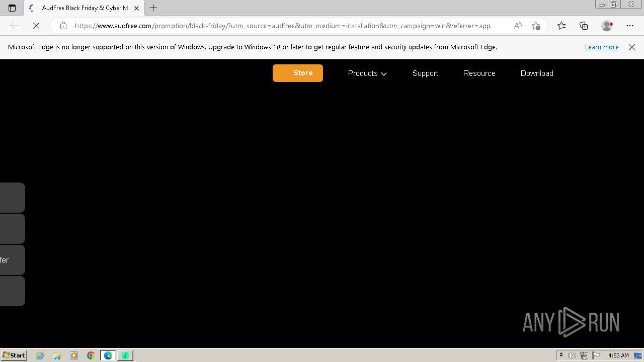644x362 pixels.
Task: Launch Google Chrome from taskbar
Action: (x=91, y=355)
